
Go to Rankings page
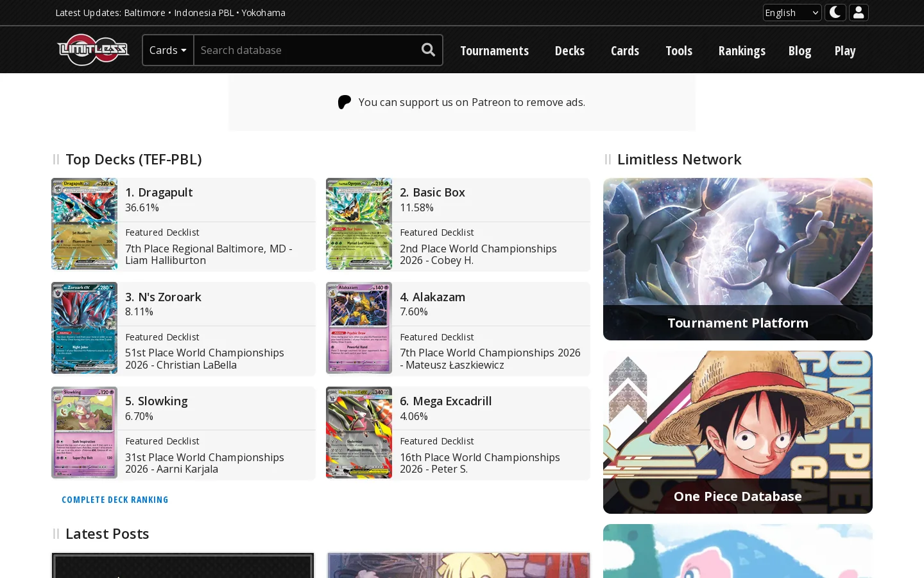742,51
